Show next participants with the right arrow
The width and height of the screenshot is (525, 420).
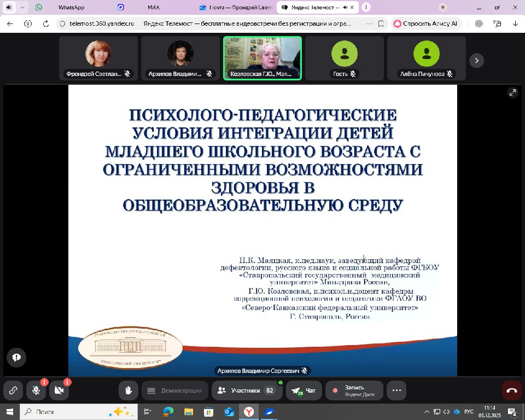click(x=476, y=60)
